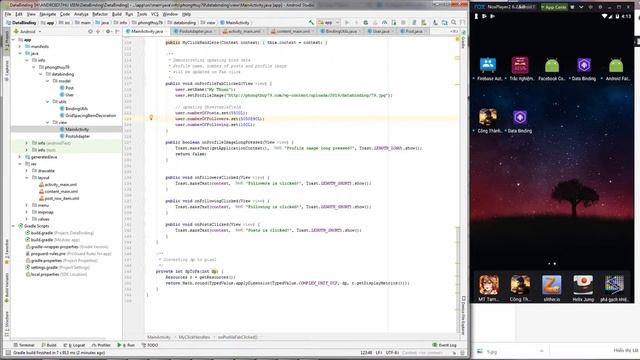
Task: Open the Refactor menu
Action: pos(100,14)
